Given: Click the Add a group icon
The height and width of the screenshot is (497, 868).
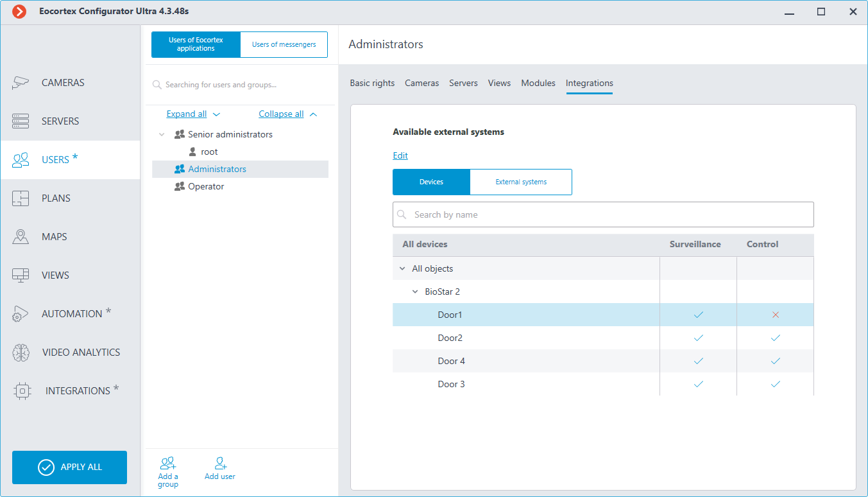Looking at the screenshot, I should [x=168, y=463].
